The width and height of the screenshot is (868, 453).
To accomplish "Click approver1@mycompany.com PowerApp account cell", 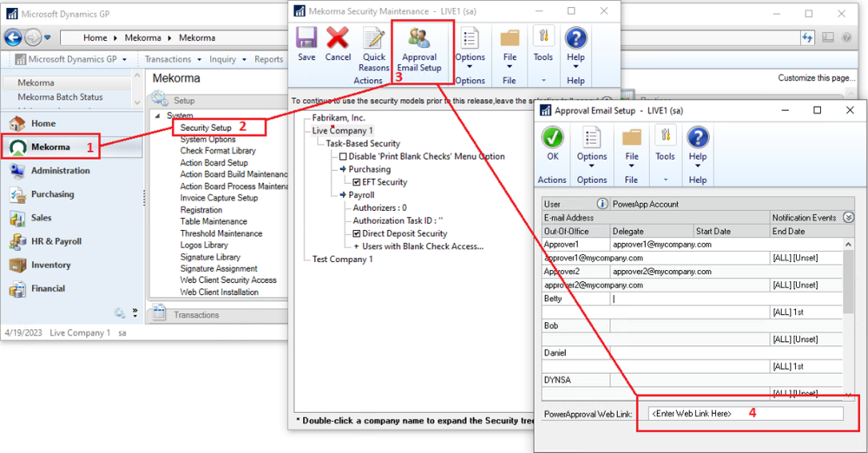I will 727,244.
